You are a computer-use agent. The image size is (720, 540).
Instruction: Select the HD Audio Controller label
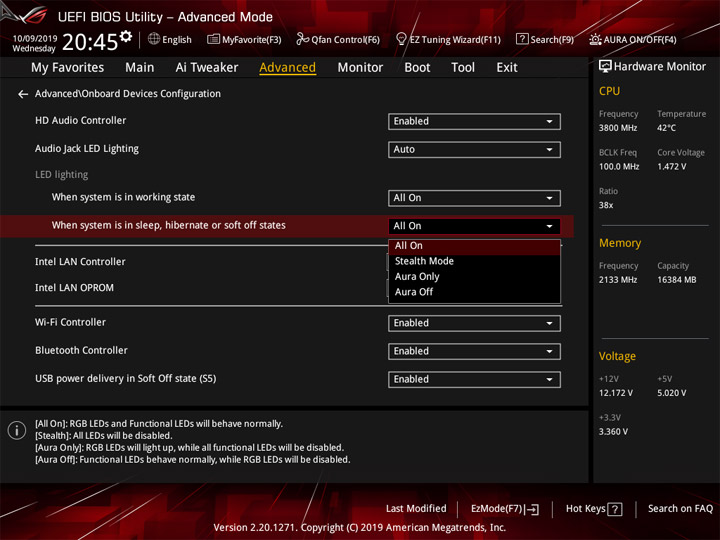coord(80,121)
